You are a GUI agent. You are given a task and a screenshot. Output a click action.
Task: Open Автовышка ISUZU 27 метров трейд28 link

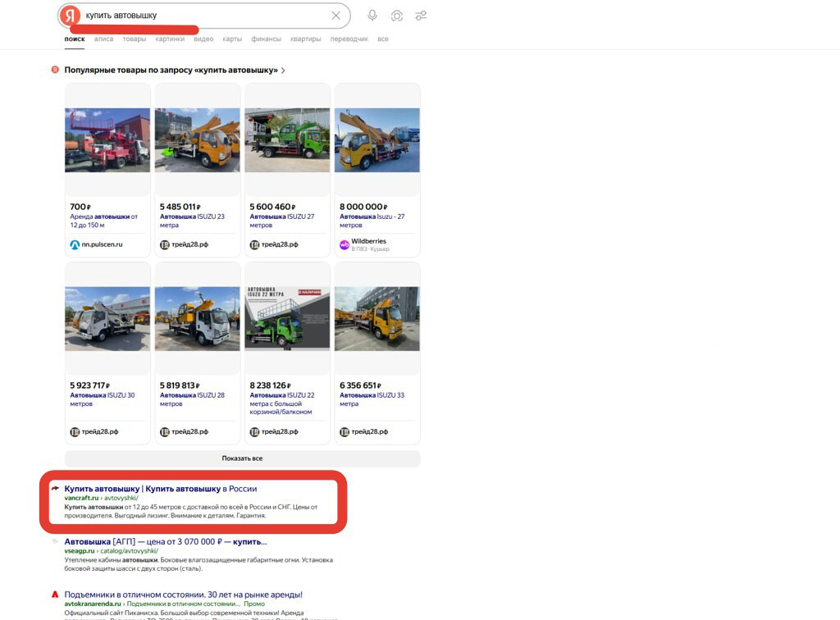(282, 221)
